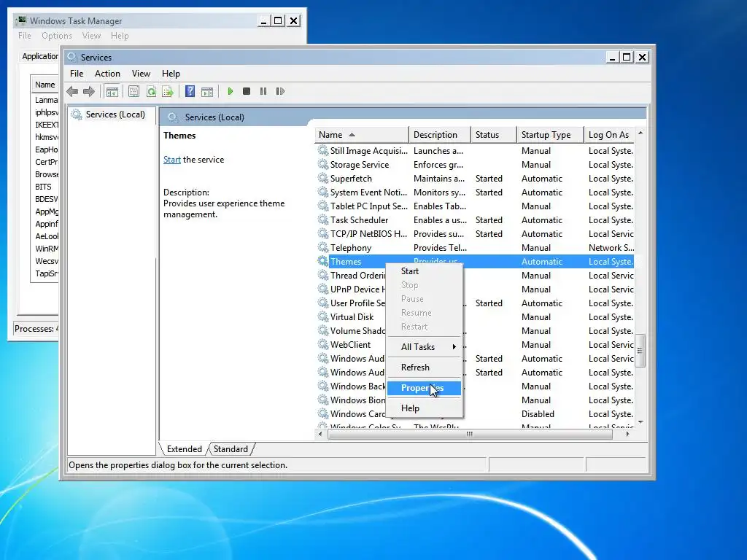Sort by the Startup Type column header
This screenshot has height=560, width=747.
coord(550,135)
